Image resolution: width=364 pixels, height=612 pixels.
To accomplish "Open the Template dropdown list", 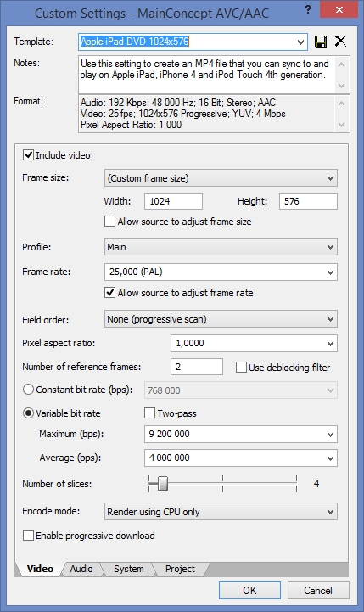I will [x=300, y=42].
